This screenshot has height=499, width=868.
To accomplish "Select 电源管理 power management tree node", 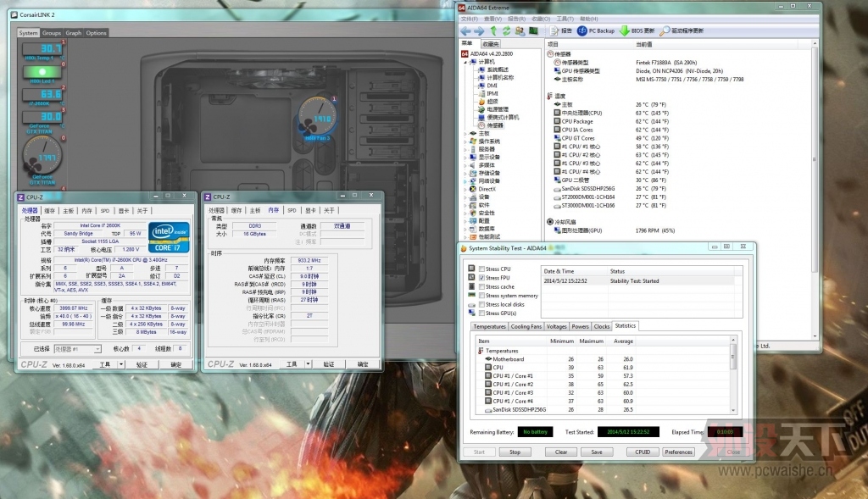I will click(492, 109).
